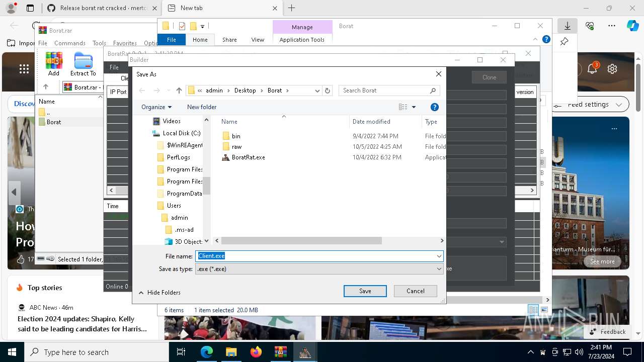Expand the Organize dropdown
Screen dimensions: 644x362
pos(156,107)
